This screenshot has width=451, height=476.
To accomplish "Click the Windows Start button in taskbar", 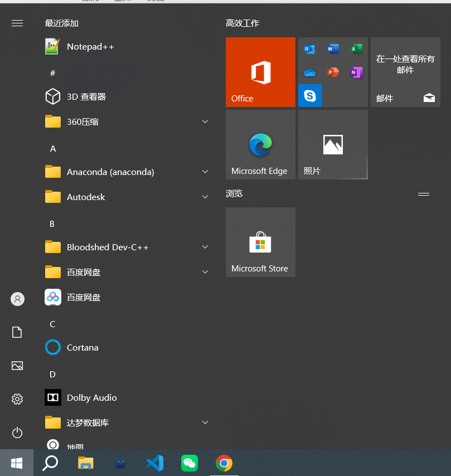I will 17,463.
